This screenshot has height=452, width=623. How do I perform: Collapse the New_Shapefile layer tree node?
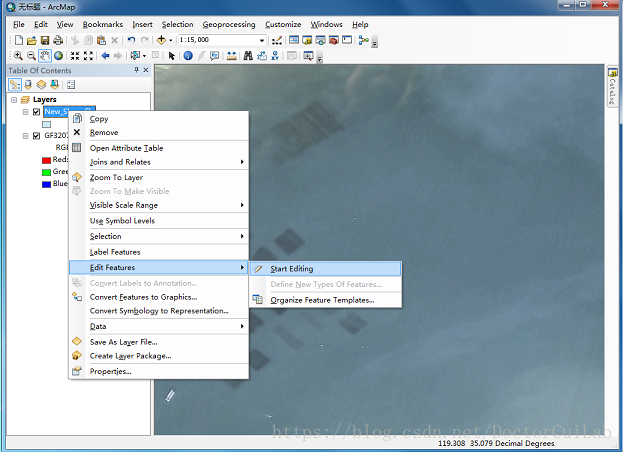(25, 112)
